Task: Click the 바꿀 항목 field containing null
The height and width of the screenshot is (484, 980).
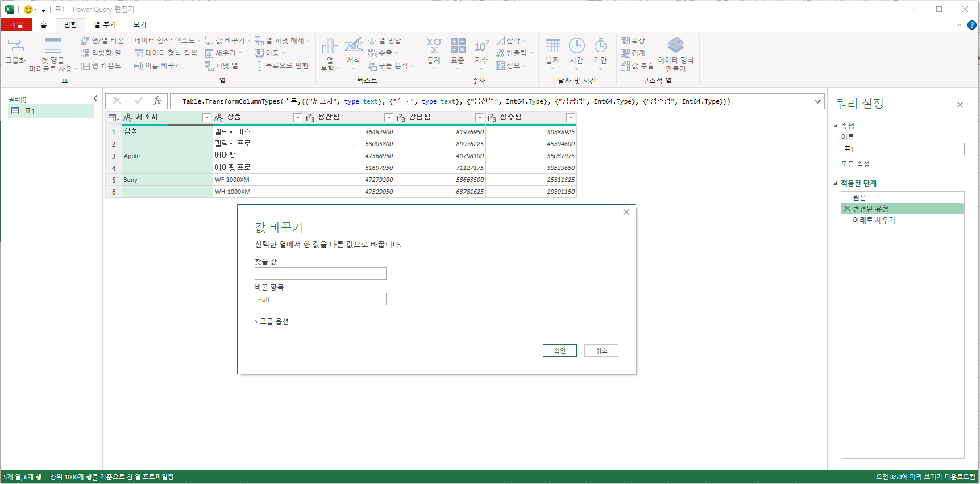Action: pos(321,299)
